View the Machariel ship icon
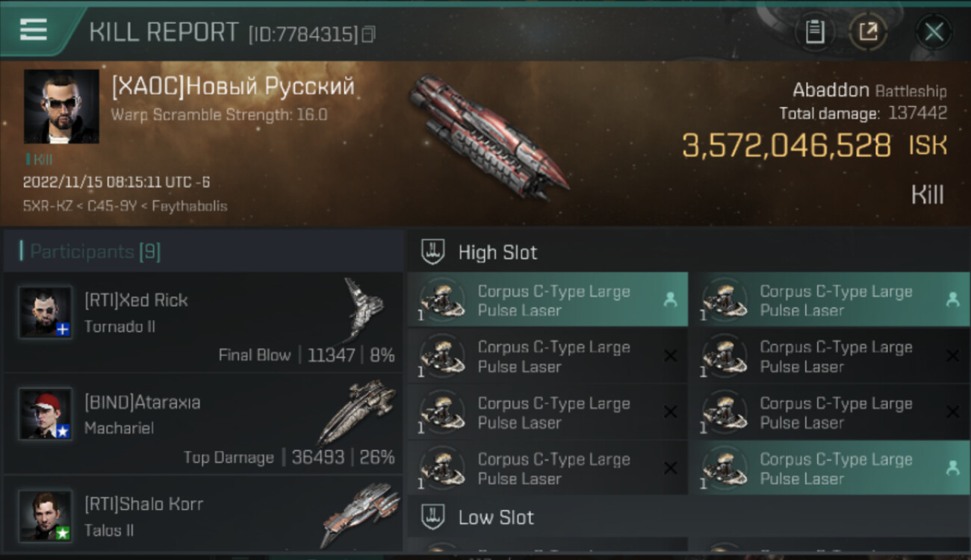The image size is (971, 560). click(x=357, y=412)
